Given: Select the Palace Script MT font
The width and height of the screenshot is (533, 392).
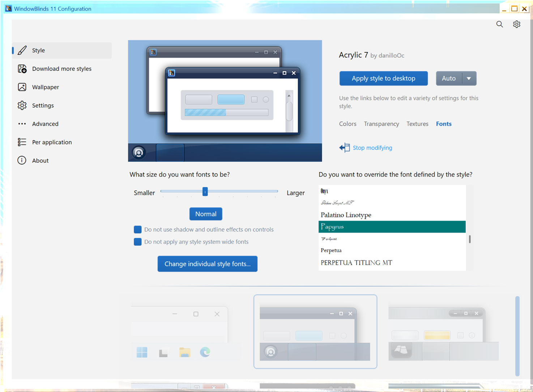Looking at the screenshot, I should [x=392, y=203].
